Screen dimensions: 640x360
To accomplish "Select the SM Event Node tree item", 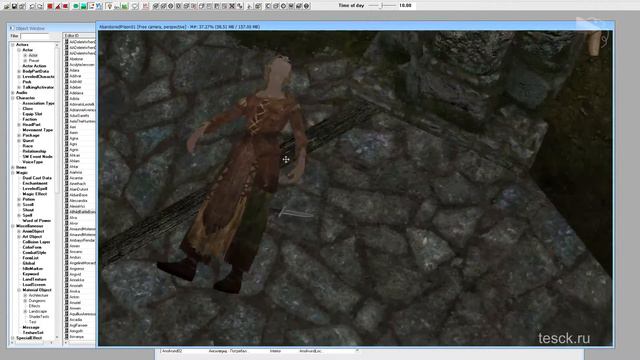I will [37, 156].
